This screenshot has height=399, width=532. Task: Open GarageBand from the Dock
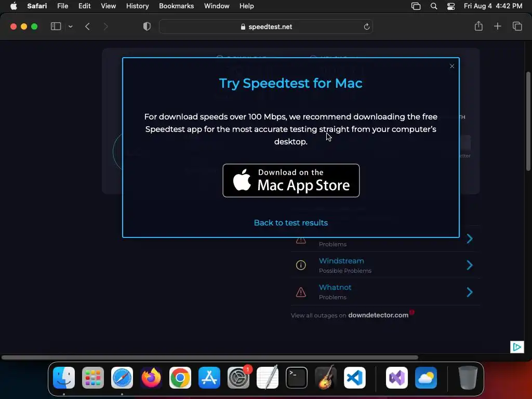[326, 378]
